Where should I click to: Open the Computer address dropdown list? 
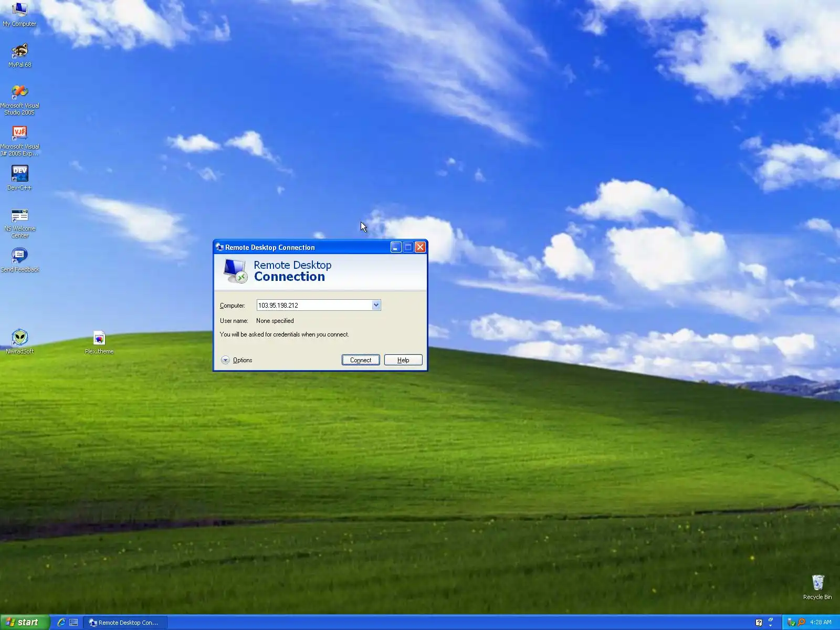376,305
